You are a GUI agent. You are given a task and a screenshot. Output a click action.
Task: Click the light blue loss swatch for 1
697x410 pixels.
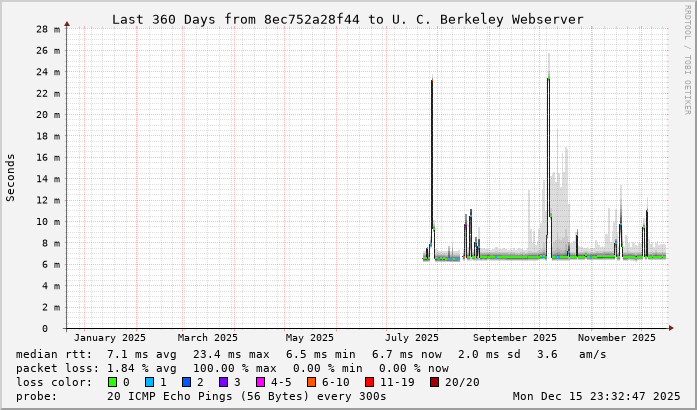pyautogui.click(x=149, y=382)
